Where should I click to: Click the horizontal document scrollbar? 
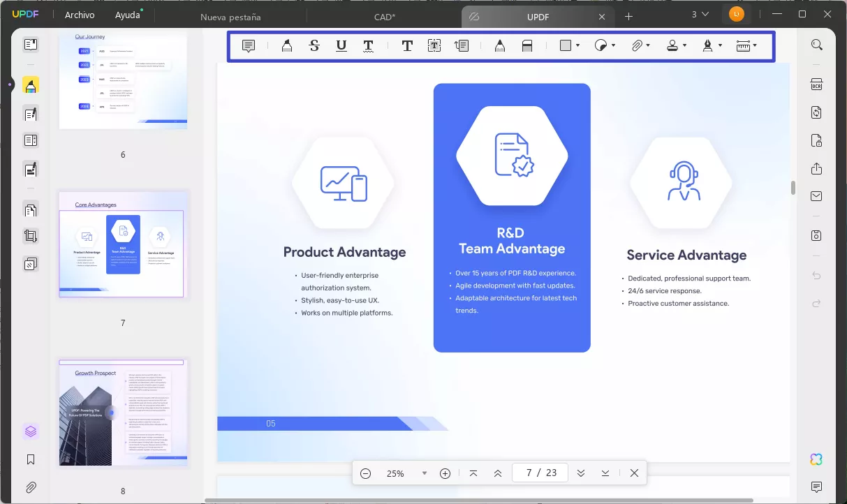coord(478,500)
